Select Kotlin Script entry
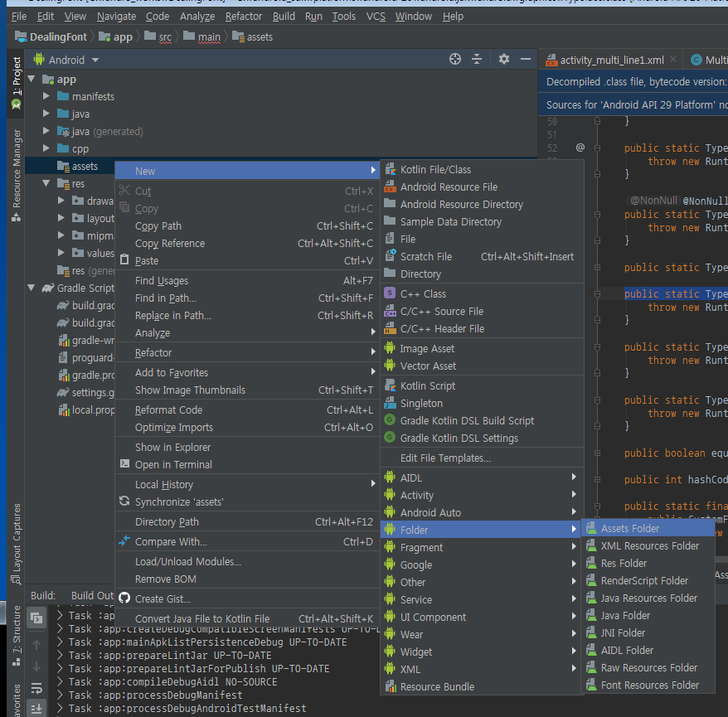 482,385
